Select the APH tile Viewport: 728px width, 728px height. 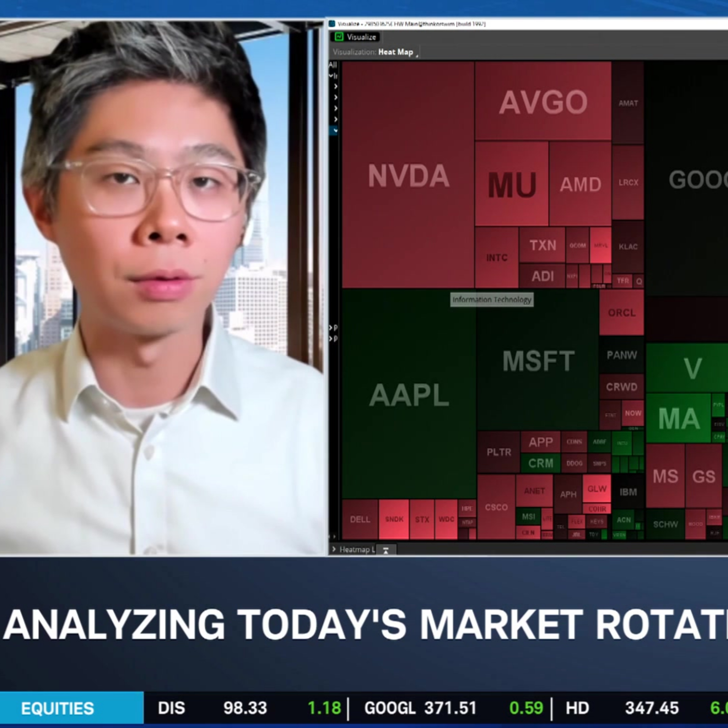point(568,494)
